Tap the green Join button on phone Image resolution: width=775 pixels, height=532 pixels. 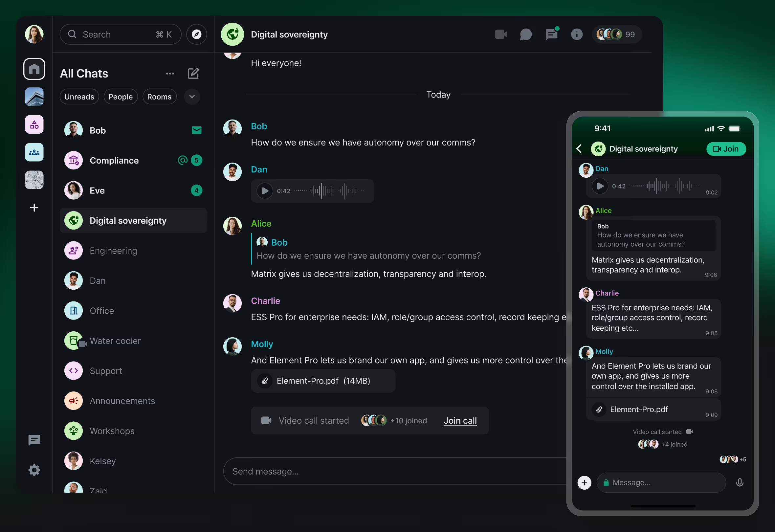[x=726, y=149]
